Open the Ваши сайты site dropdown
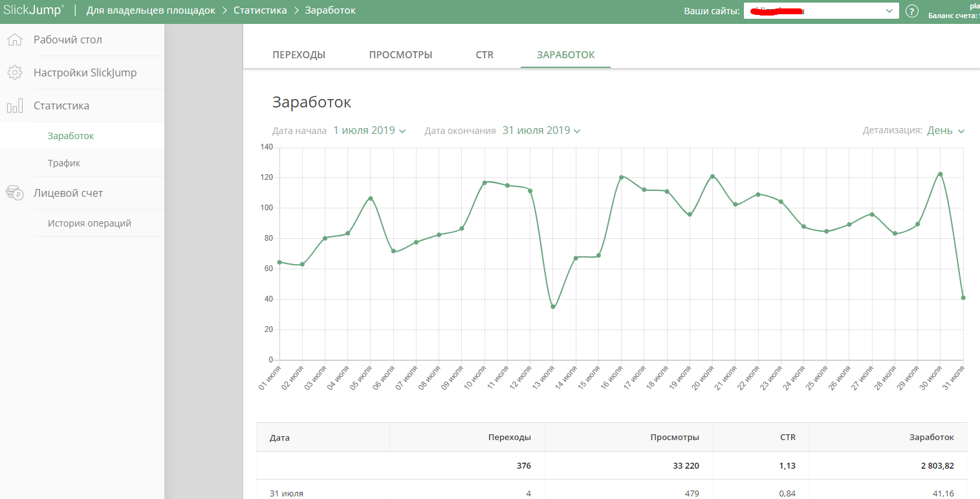 point(821,11)
